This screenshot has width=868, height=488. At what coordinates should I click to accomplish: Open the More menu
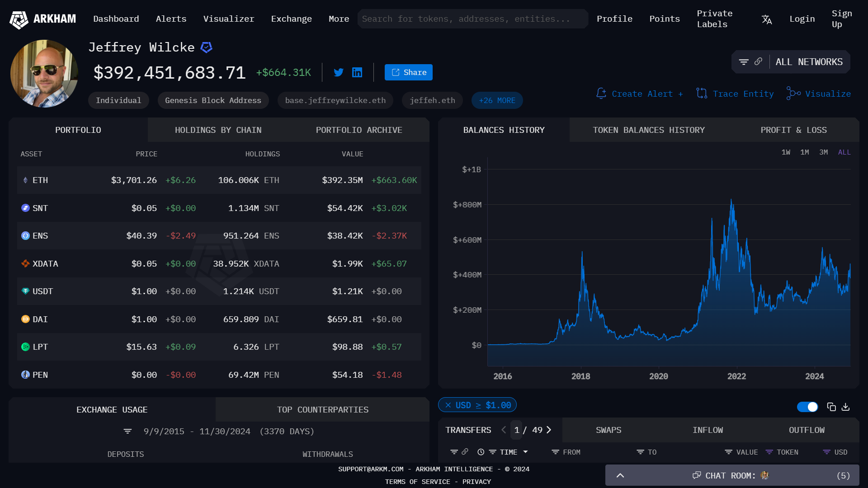pos(339,19)
